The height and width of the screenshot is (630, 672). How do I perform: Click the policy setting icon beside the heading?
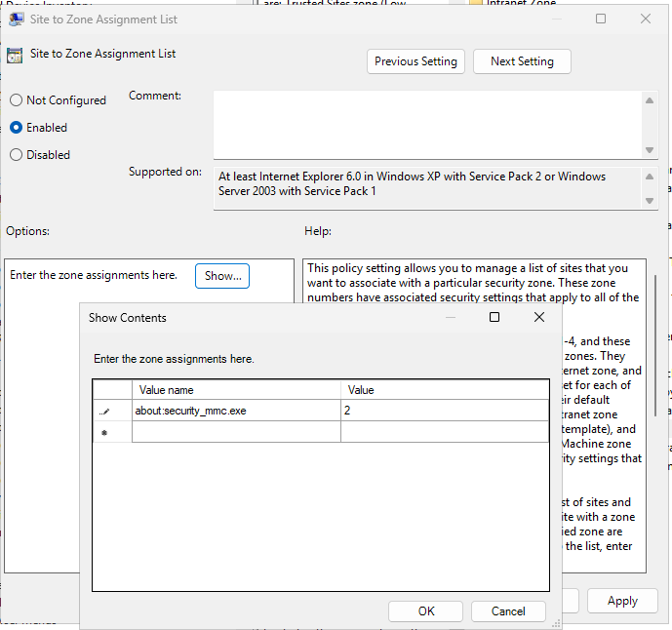(16, 55)
